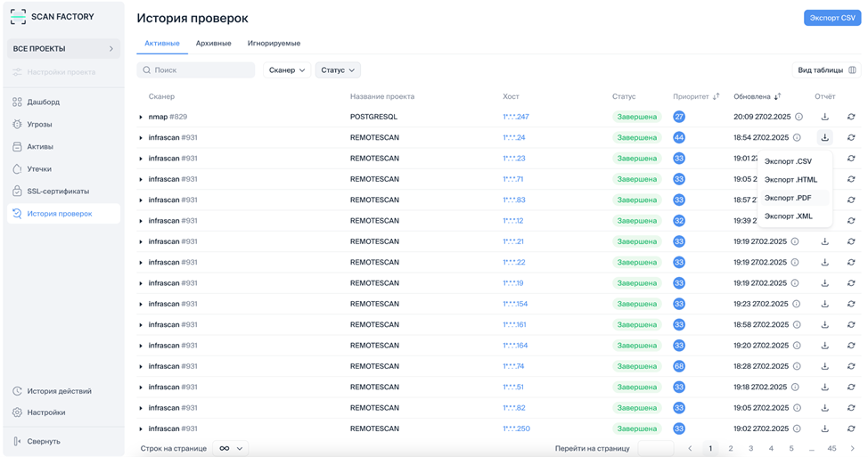Go to page 2 in pagination

coord(730,448)
